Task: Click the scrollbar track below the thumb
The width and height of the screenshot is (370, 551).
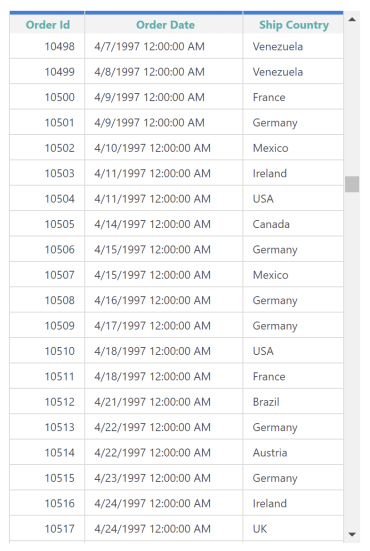Action: (x=352, y=358)
